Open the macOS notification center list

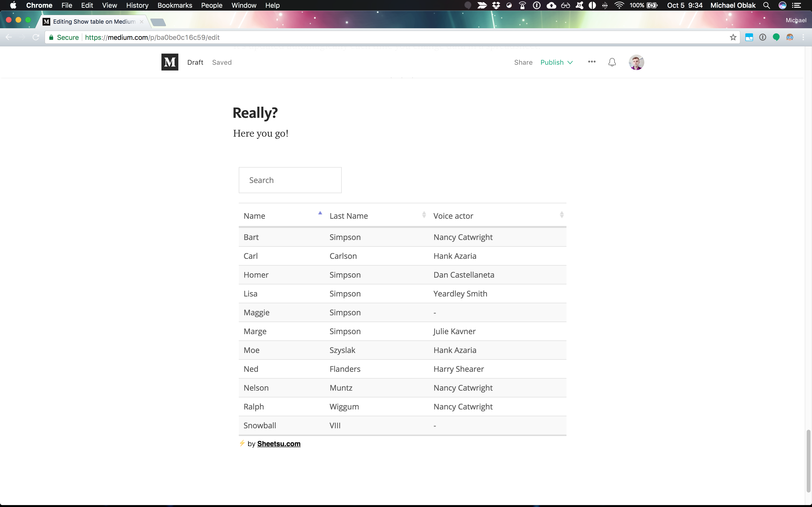click(x=797, y=5)
